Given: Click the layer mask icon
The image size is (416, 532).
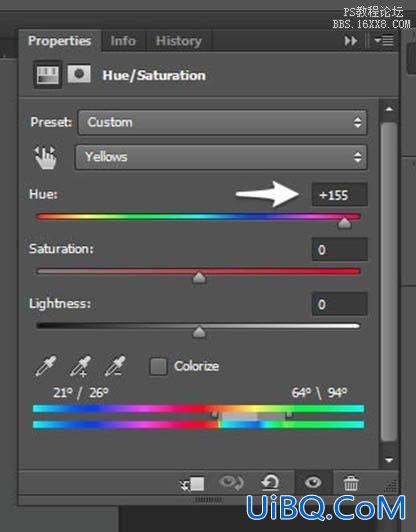Looking at the screenshot, I should coord(79,74).
